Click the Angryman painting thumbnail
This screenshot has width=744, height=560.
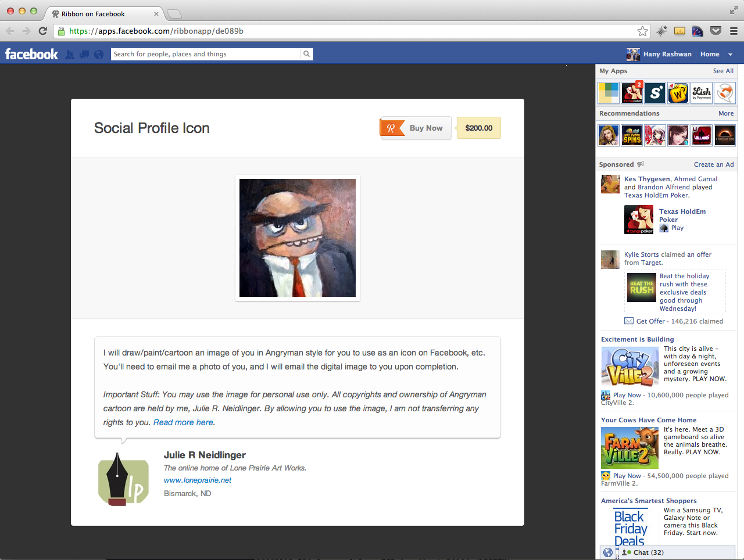298,238
